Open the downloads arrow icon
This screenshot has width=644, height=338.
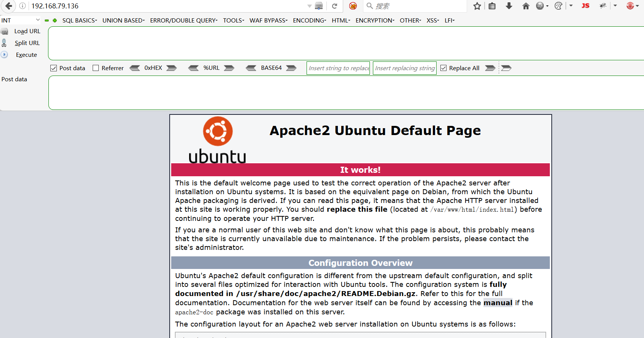pos(509,6)
